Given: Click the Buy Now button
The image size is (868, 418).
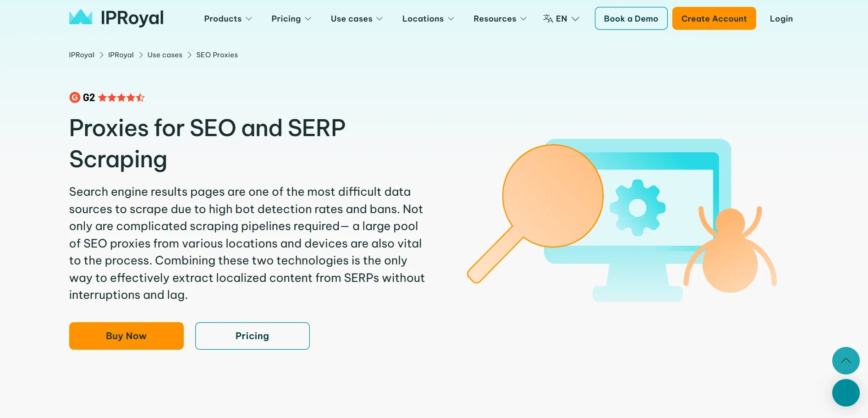Looking at the screenshot, I should click(126, 336).
